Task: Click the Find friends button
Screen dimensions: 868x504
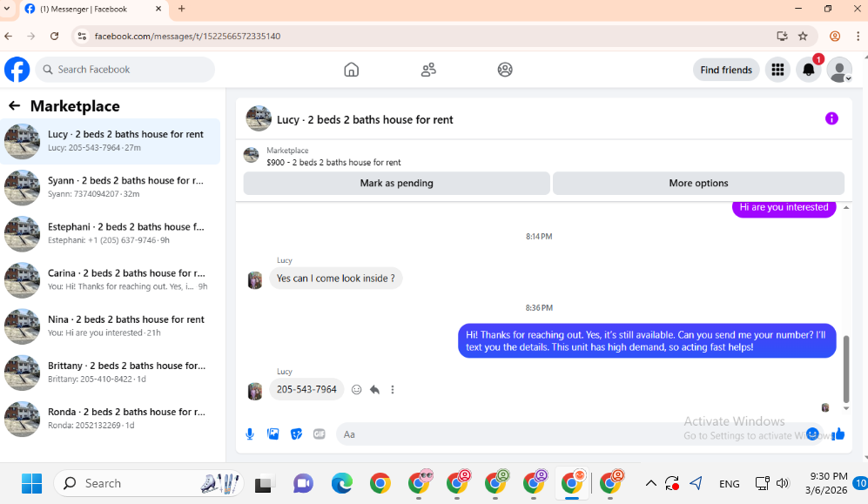Action: click(726, 70)
